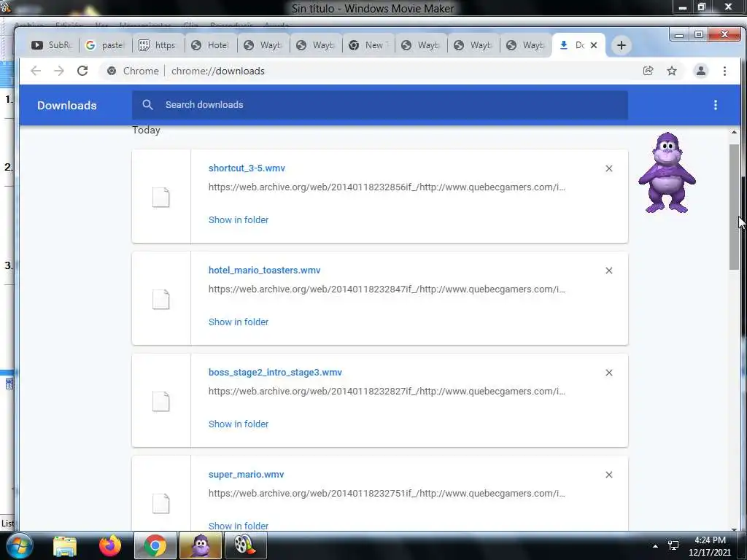Click the file icon for shortcut_3-5.wmv
Viewport: 747px width, 560px height.
[161, 197]
